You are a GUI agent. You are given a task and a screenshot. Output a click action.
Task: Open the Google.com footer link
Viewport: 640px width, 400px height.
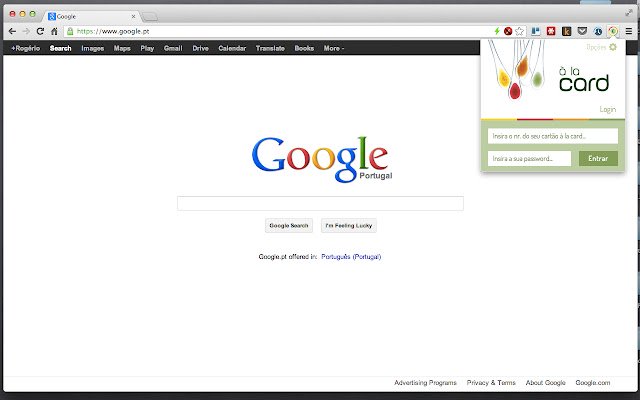tap(593, 382)
